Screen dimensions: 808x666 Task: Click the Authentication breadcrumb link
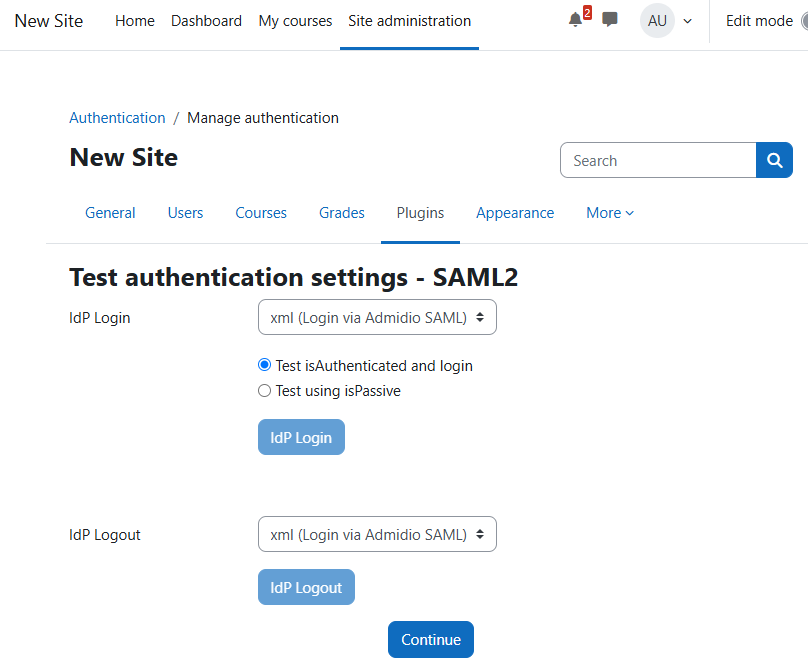(x=117, y=118)
